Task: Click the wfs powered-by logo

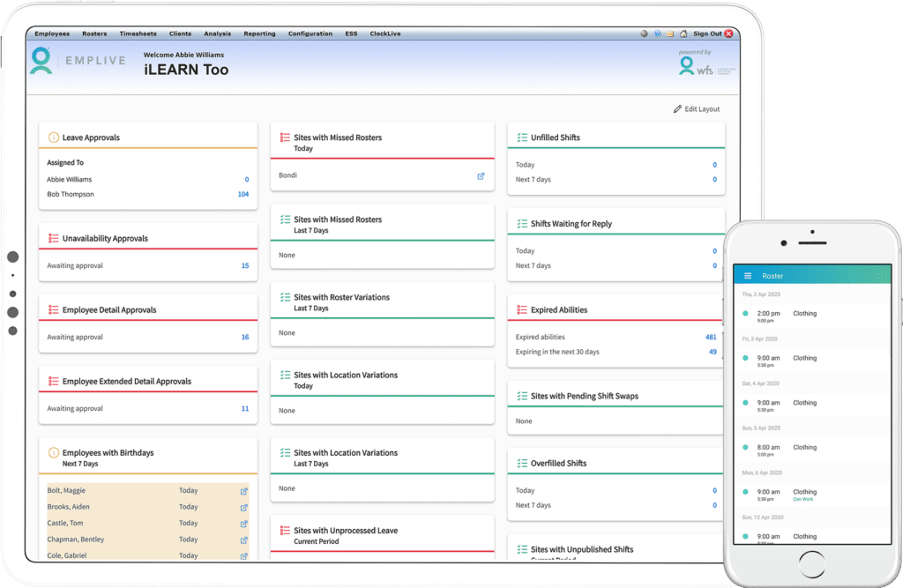Action: pyautogui.click(x=705, y=63)
